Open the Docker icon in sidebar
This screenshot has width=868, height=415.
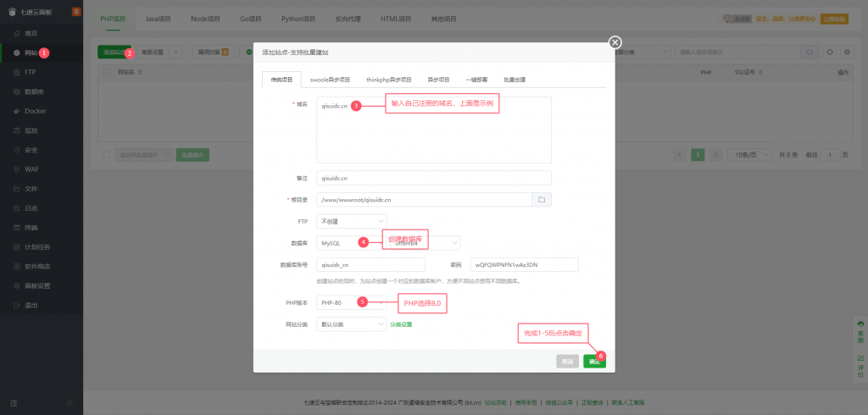click(x=17, y=111)
